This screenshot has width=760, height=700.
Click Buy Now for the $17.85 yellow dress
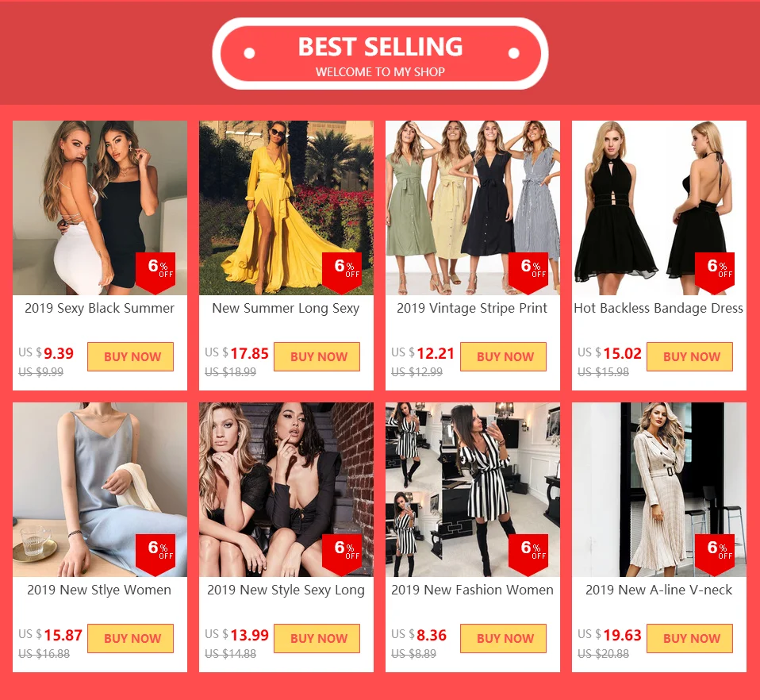[317, 357]
